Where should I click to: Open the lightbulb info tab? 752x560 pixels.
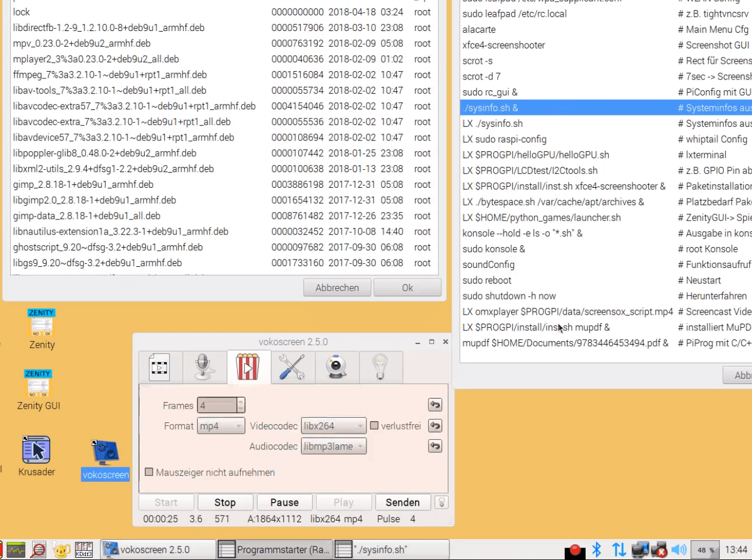click(381, 367)
